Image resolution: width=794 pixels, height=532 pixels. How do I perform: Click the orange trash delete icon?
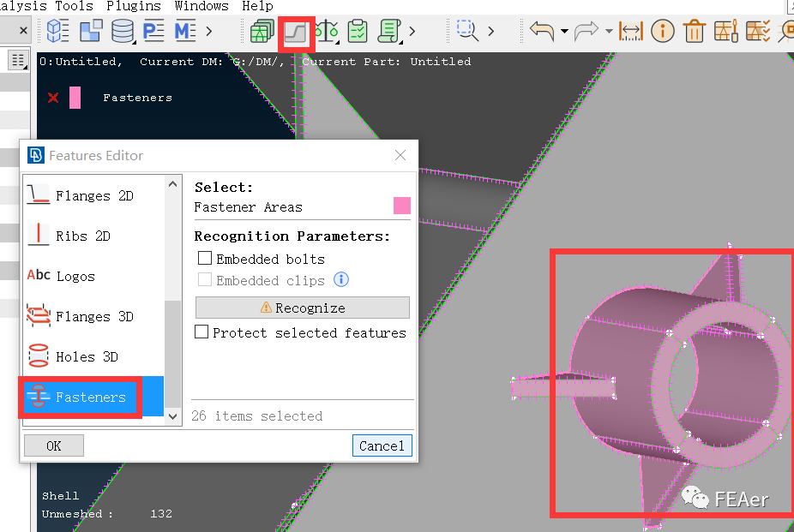point(695,32)
